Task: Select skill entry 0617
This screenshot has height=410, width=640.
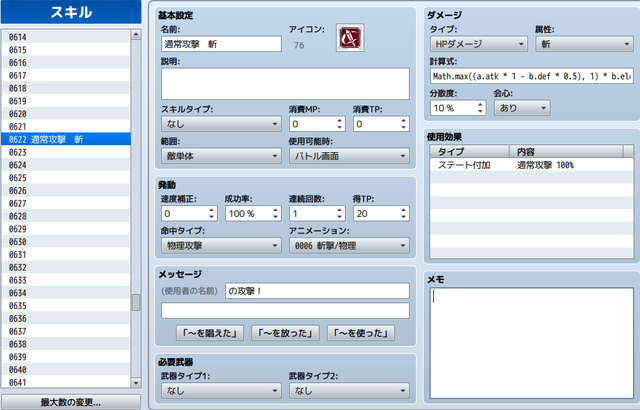Action: tap(66, 75)
